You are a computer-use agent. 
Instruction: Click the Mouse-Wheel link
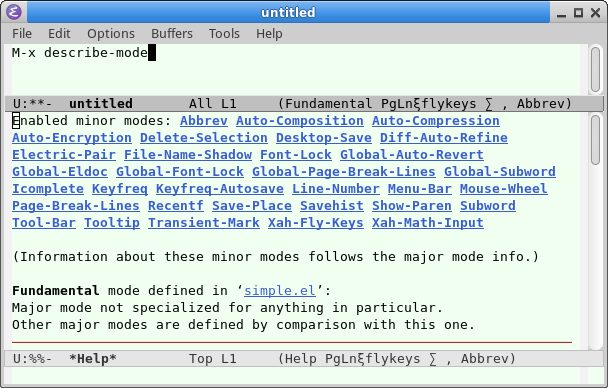(x=504, y=189)
